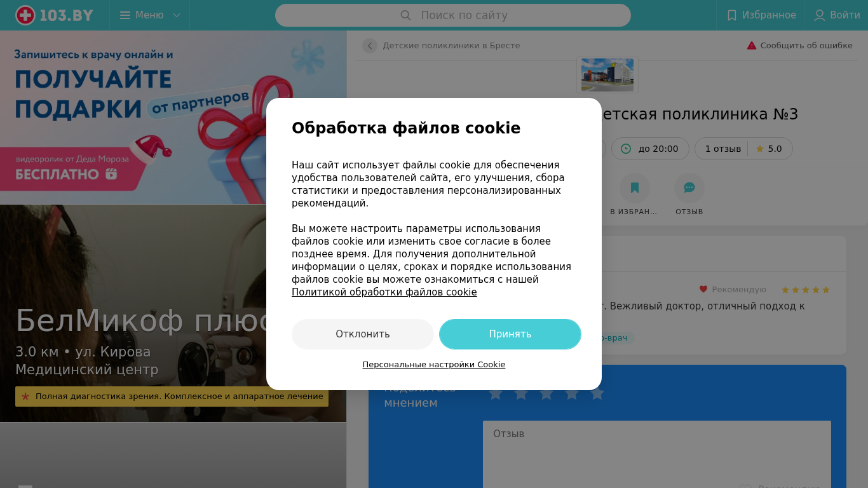
Task: Add clinic via В избранное icon
Action: (x=635, y=188)
